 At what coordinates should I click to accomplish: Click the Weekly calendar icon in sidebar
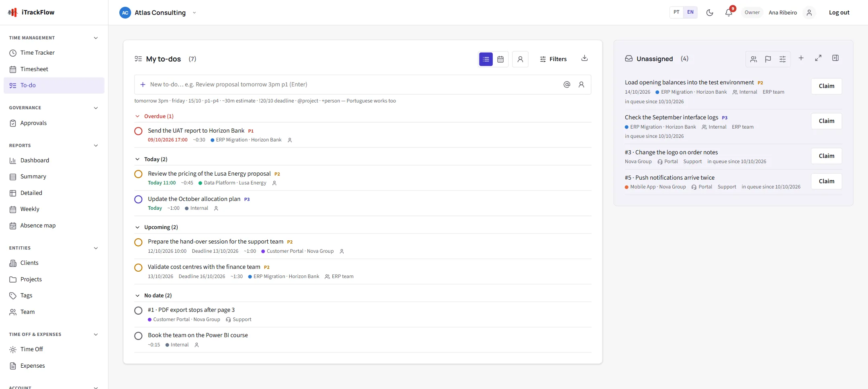point(13,209)
